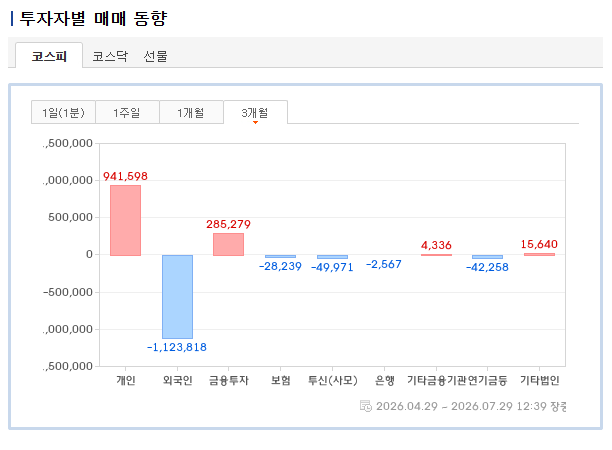612x450 pixels.
Task: Click the 투자자별 매매 동향 heading
Action: [93, 18]
